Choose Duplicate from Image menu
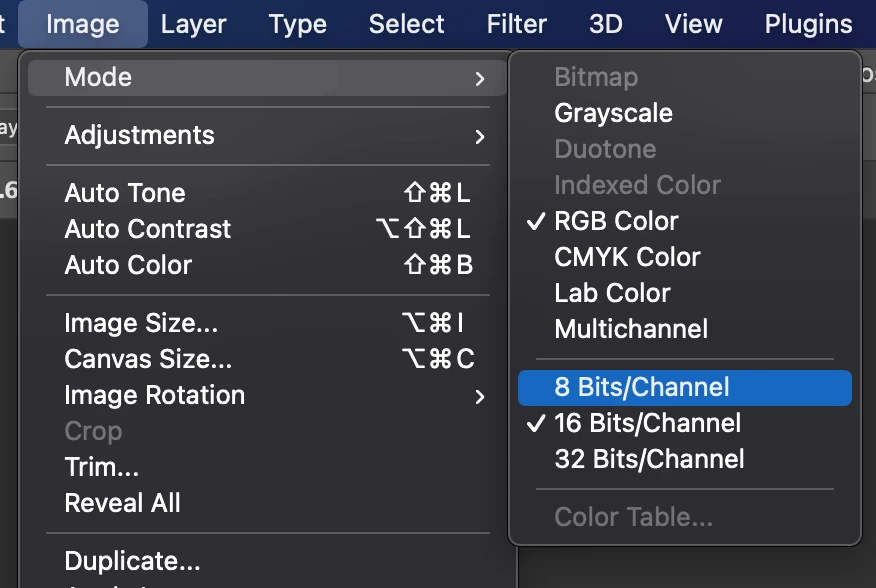This screenshot has height=588, width=876. [132, 561]
